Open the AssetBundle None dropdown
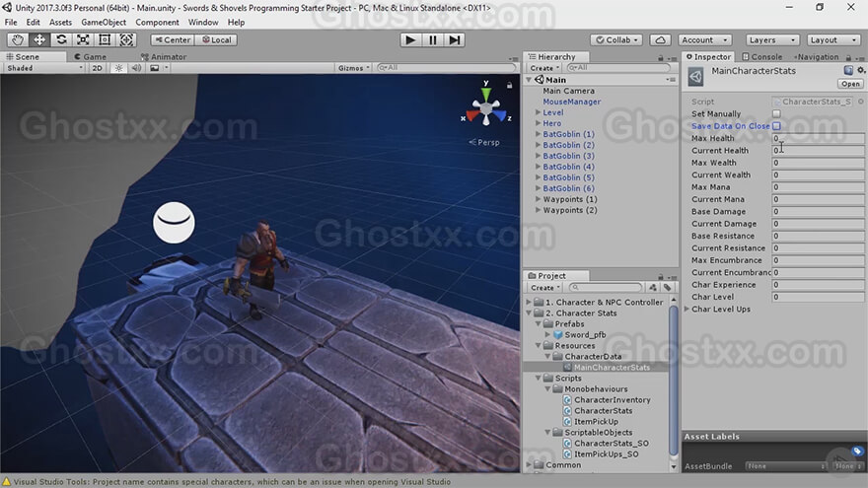868x488 pixels. [x=785, y=466]
